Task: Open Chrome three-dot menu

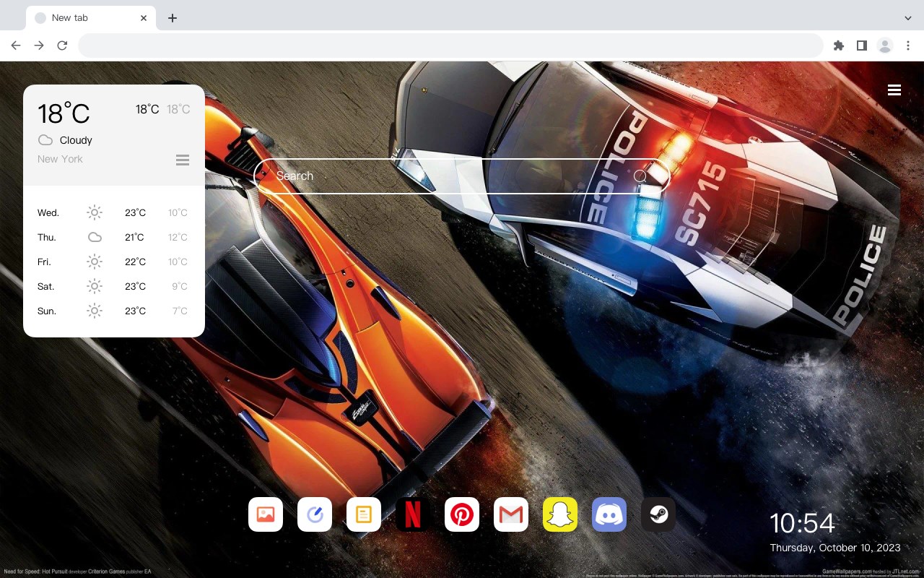Action: pos(908,46)
